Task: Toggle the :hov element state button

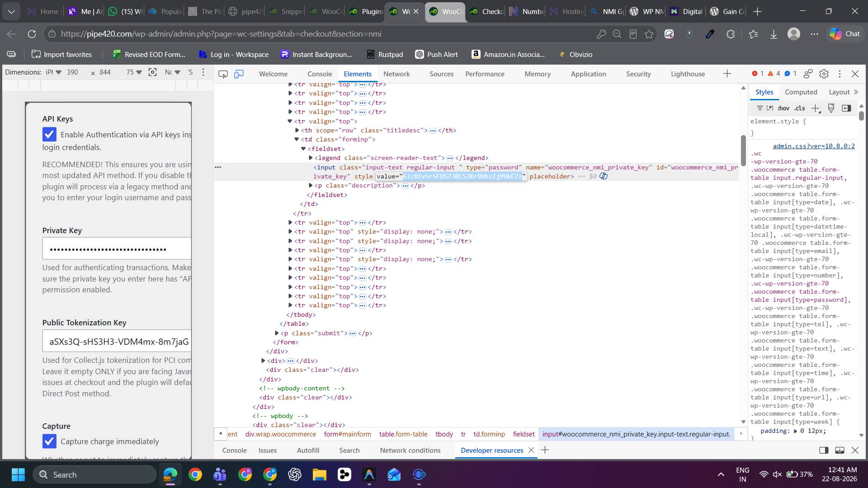Action: tap(783, 108)
